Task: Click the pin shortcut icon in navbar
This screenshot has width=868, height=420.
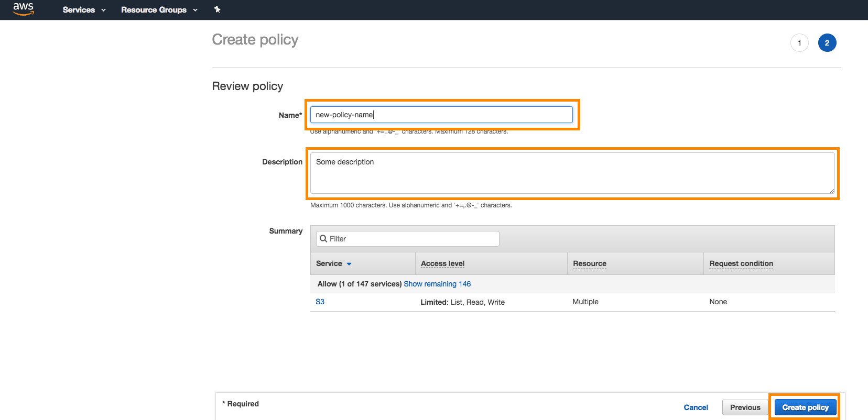Action: click(218, 9)
